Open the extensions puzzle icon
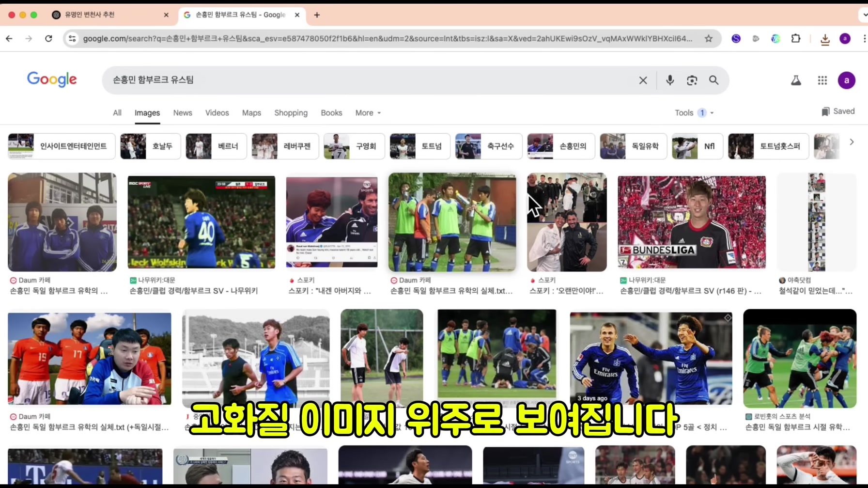Viewport: 868px width, 488px height. pos(796,39)
